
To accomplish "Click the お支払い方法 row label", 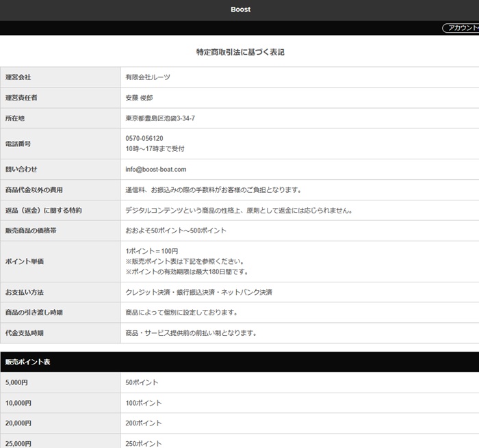I will (x=25, y=292).
